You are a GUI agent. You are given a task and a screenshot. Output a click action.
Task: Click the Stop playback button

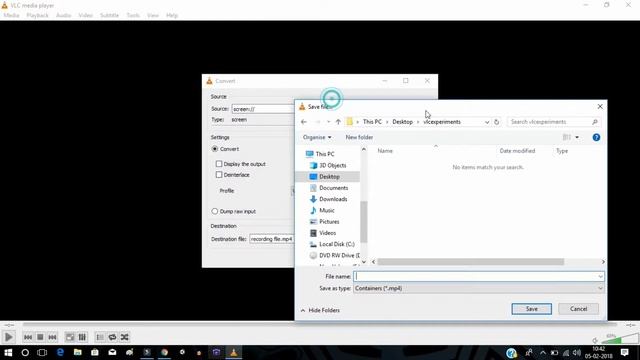[40, 337]
